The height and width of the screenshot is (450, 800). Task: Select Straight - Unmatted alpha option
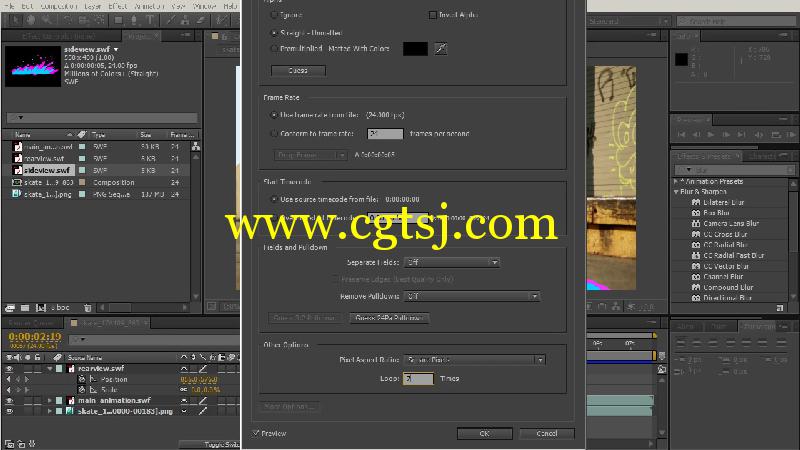[274, 33]
